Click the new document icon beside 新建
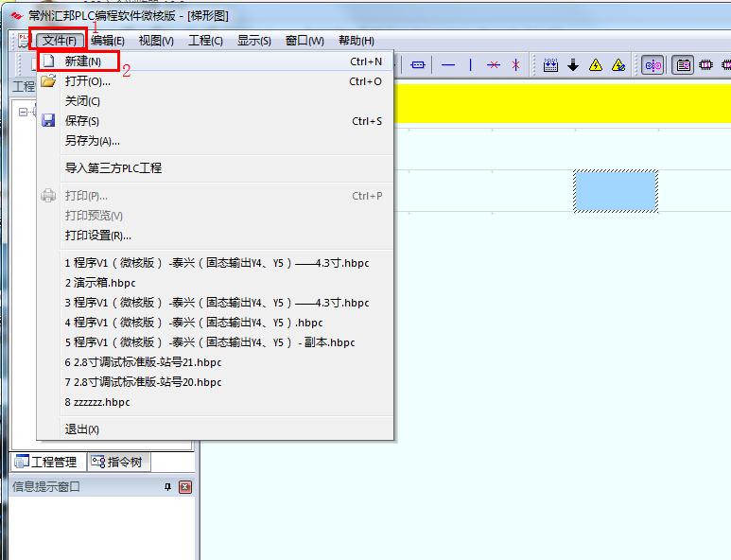The height and width of the screenshot is (560, 731). 48,61
